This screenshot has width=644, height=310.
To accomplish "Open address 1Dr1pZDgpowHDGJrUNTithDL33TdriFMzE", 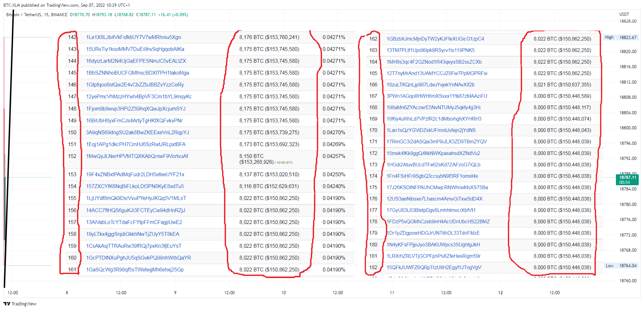I will point(433,233).
